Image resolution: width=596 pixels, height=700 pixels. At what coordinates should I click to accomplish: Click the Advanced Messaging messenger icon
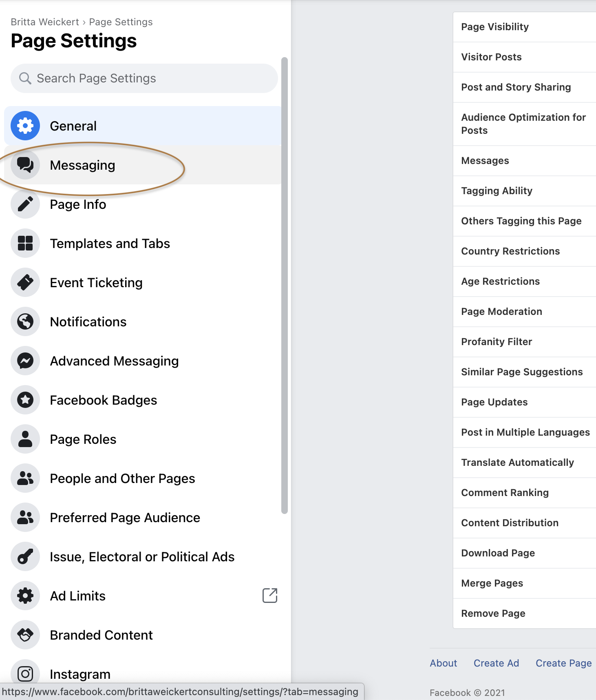point(25,361)
